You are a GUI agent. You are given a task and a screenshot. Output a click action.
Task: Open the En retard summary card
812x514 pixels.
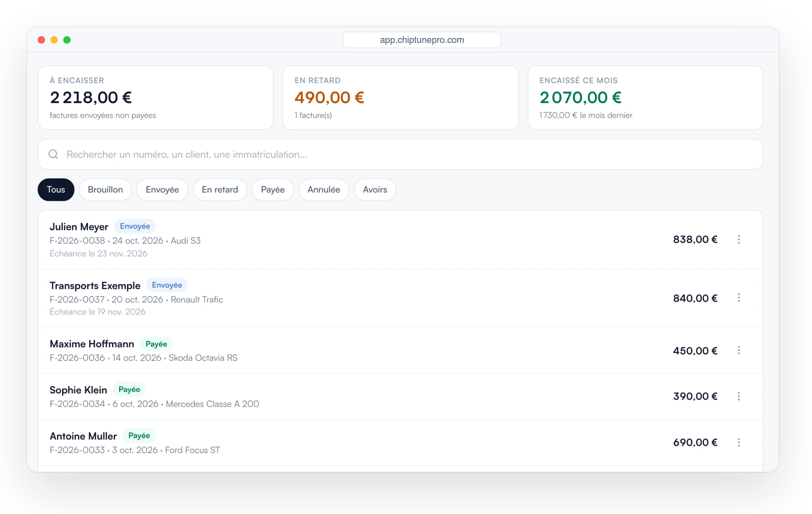[400, 98]
